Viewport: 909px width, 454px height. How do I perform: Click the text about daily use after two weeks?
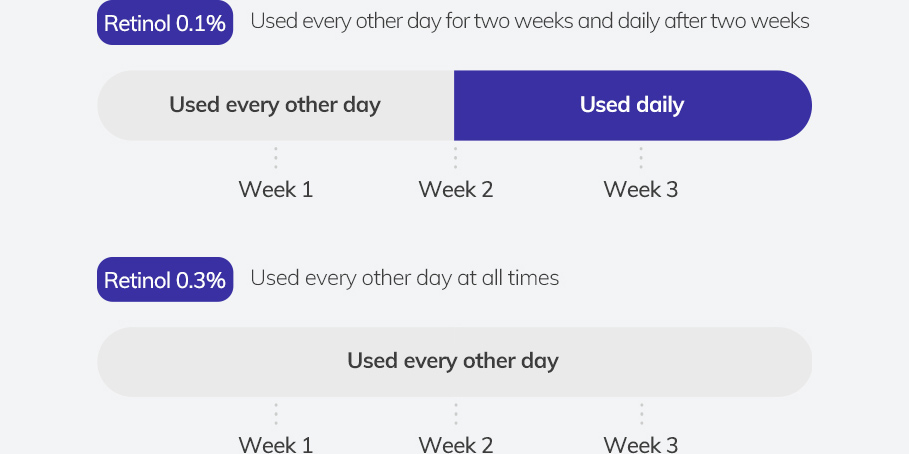pyautogui.click(x=530, y=21)
